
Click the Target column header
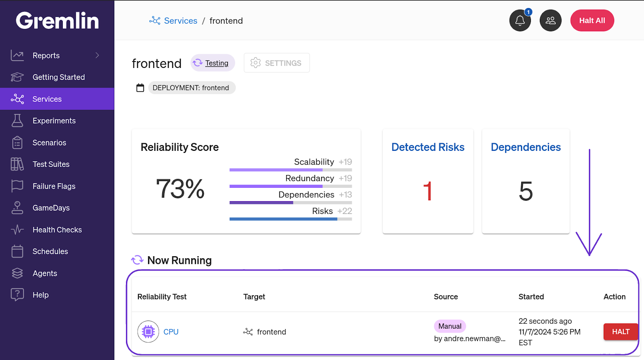[254, 297]
